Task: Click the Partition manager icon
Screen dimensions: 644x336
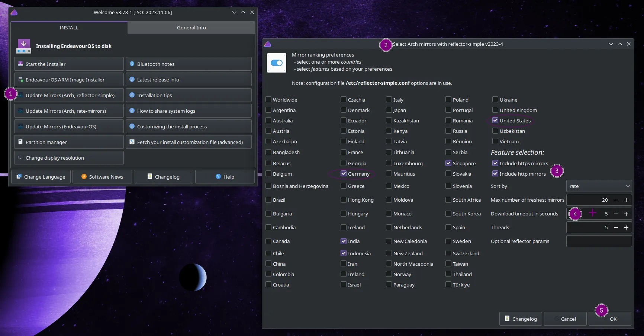Action: pos(20,142)
